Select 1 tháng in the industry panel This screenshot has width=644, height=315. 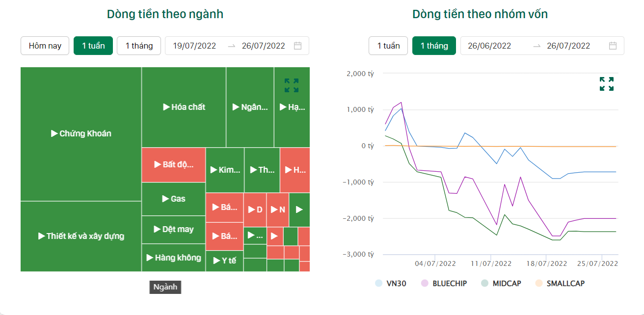pyautogui.click(x=139, y=46)
